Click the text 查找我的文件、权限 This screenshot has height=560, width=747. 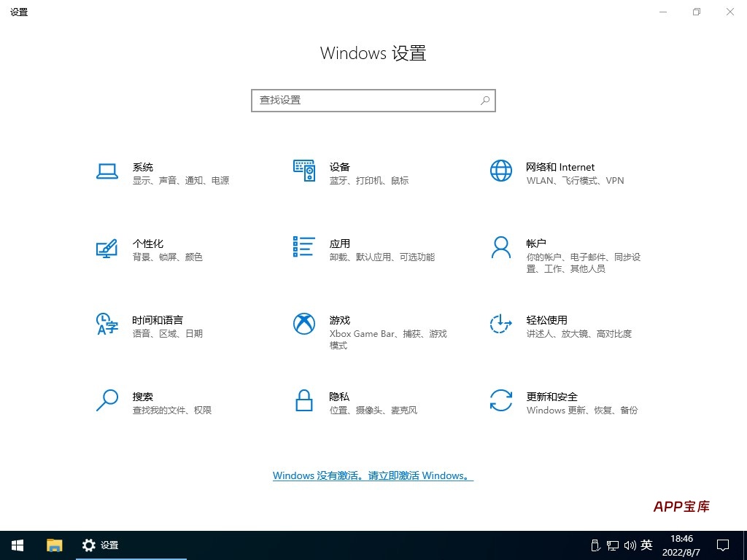point(172,410)
